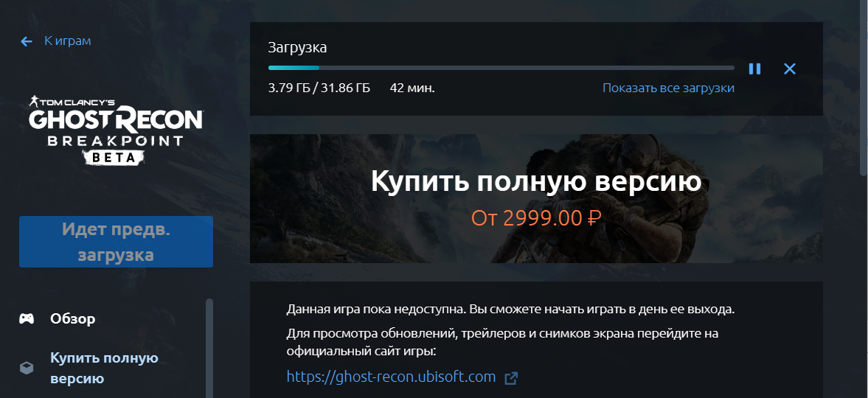The image size is (868, 398).
Task: Click the От 2999.00 ₽ price text
Action: (x=536, y=218)
